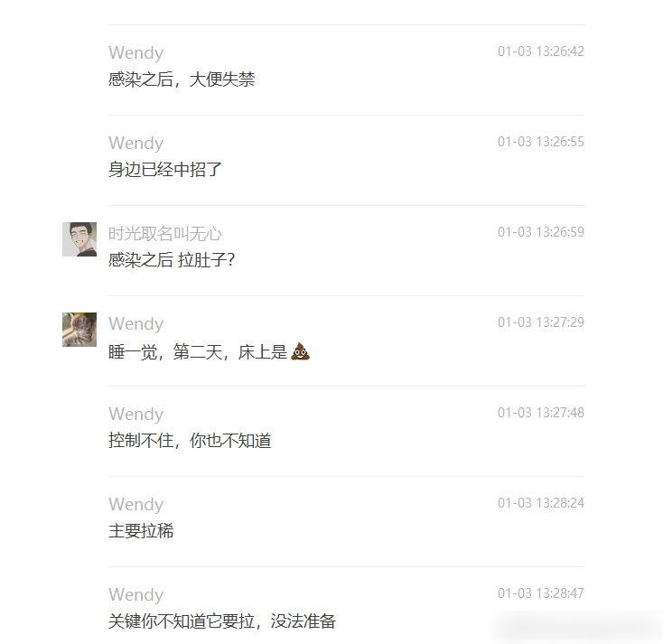Select the message 感染之后 拉肚子?
This screenshot has width=663, height=644.
tap(172, 259)
